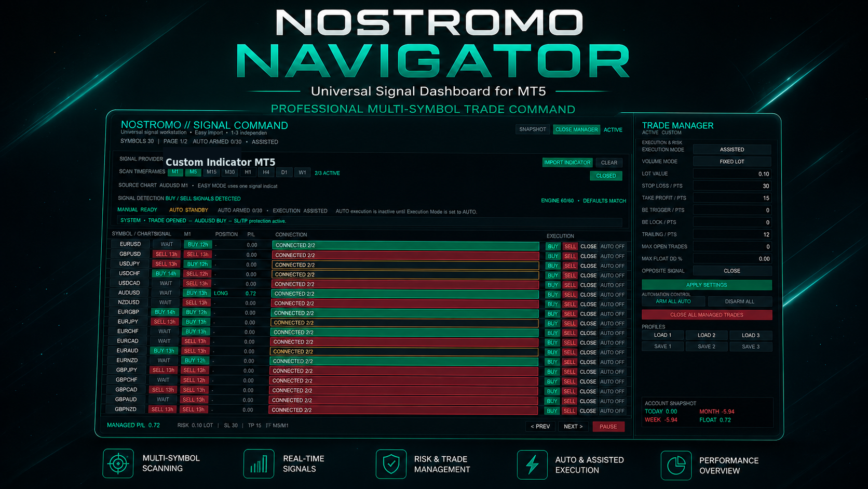Enable the H1 scan timeframe
Image resolution: width=868 pixels, height=489 pixels.
click(248, 172)
